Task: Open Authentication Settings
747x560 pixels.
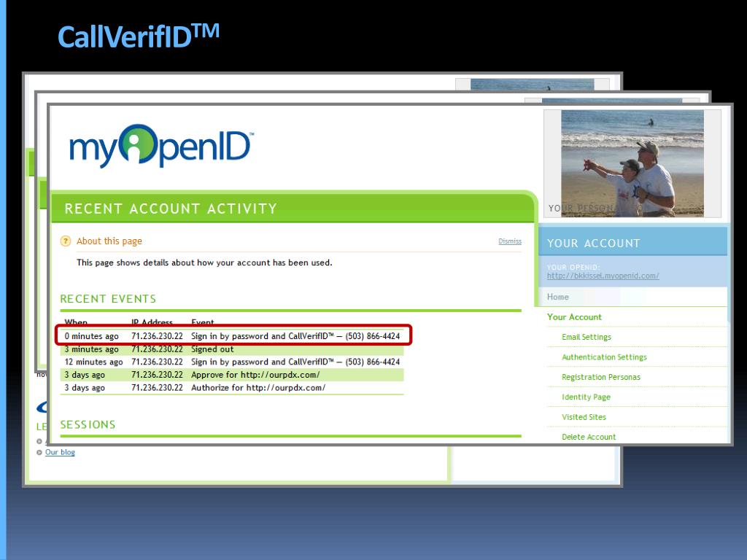Action: [604, 357]
